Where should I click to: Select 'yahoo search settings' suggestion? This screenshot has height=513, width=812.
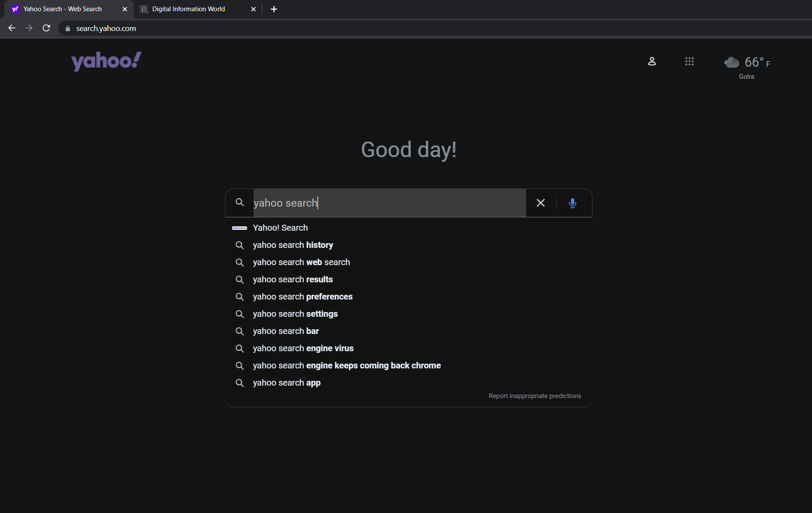coord(409,314)
